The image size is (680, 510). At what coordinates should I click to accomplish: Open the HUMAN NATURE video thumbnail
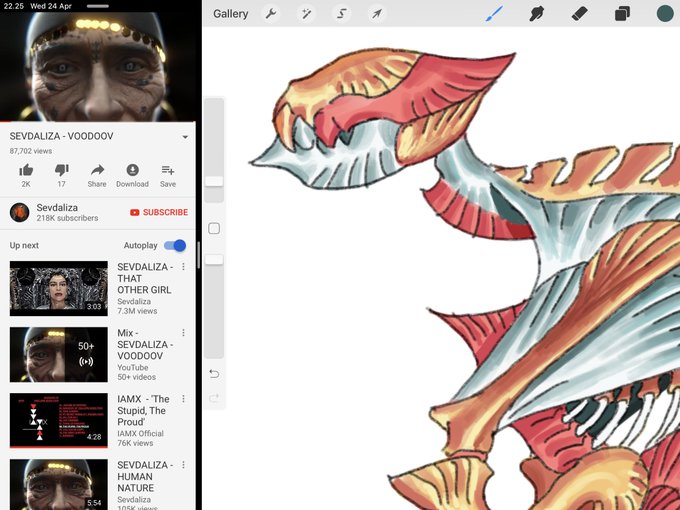[59, 484]
